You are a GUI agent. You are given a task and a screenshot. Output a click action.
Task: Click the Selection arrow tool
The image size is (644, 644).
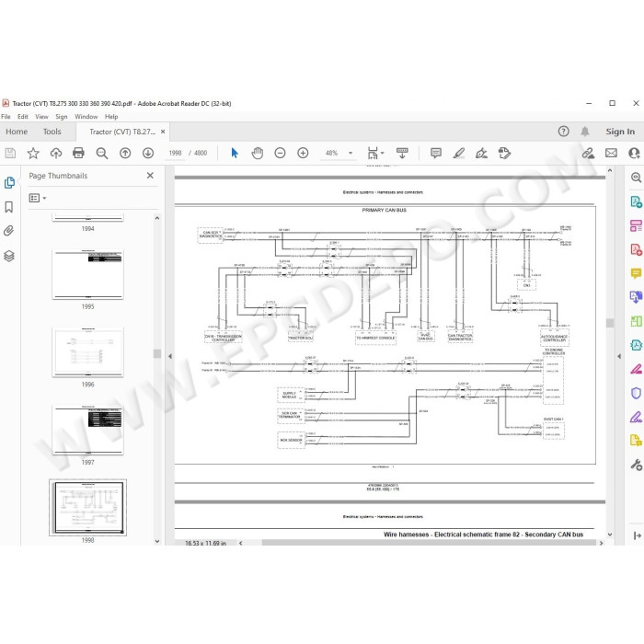(x=234, y=154)
